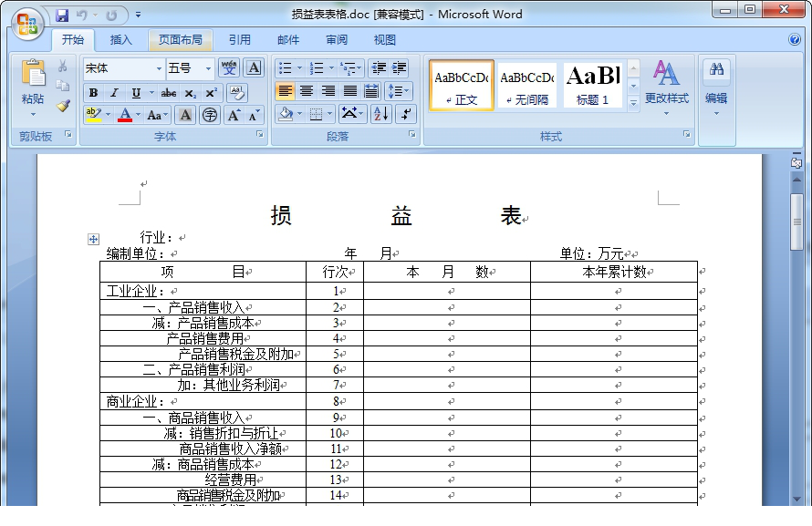Click the Cut scissors icon
The image size is (812, 526).
63,67
